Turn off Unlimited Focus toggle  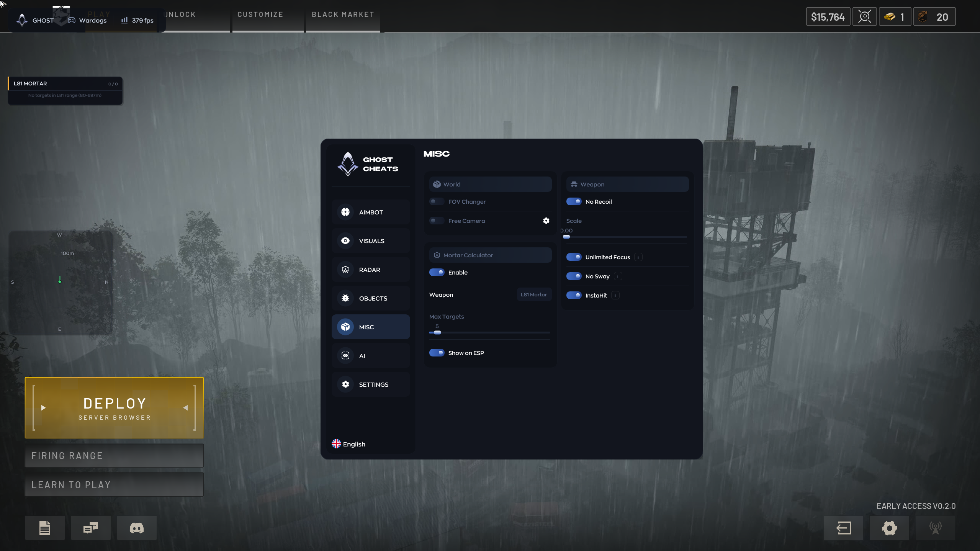click(x=574, y=257)
